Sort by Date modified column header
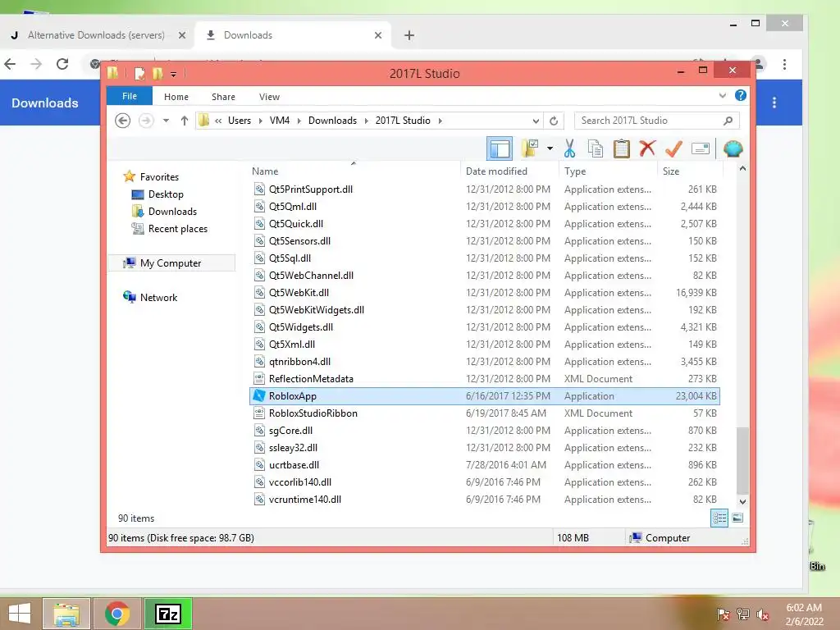 (x=496, y=171)
